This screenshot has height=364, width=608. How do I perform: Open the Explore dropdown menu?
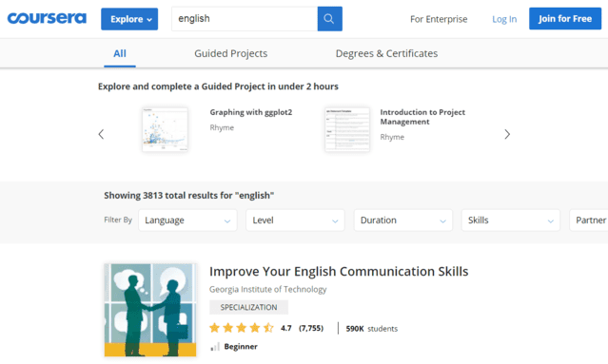point(129,19)
